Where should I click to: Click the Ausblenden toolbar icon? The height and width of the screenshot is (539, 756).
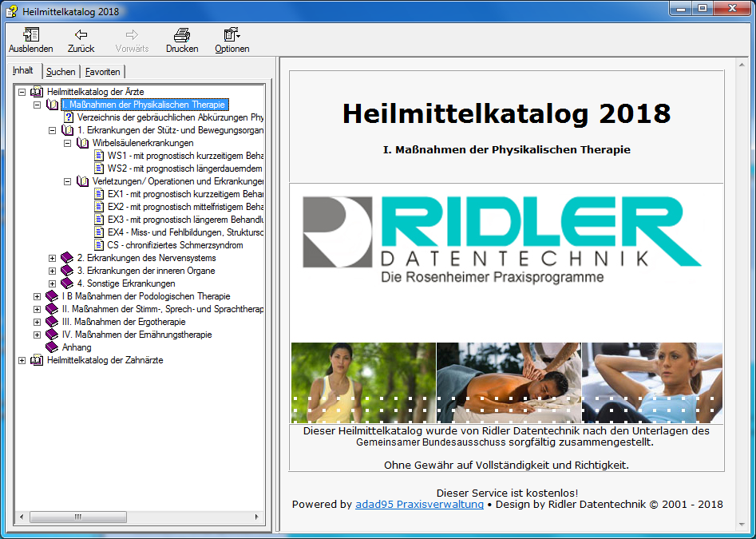[x=31, y=34]
